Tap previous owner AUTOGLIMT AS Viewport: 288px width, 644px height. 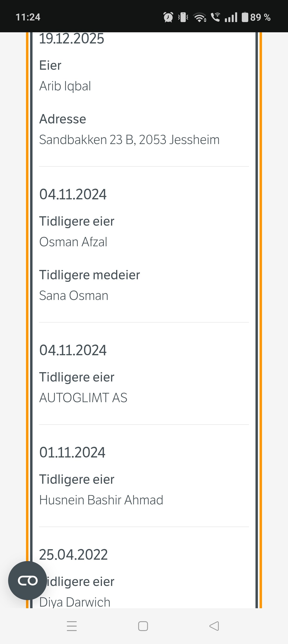pyautogui.click(x=83, y=398)
